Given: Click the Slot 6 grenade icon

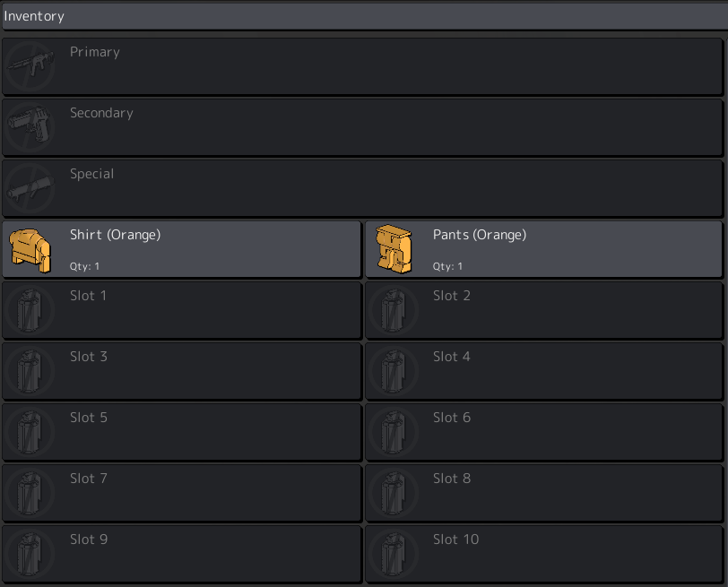Looking at the screenshot, I should (x=394, y=432).
